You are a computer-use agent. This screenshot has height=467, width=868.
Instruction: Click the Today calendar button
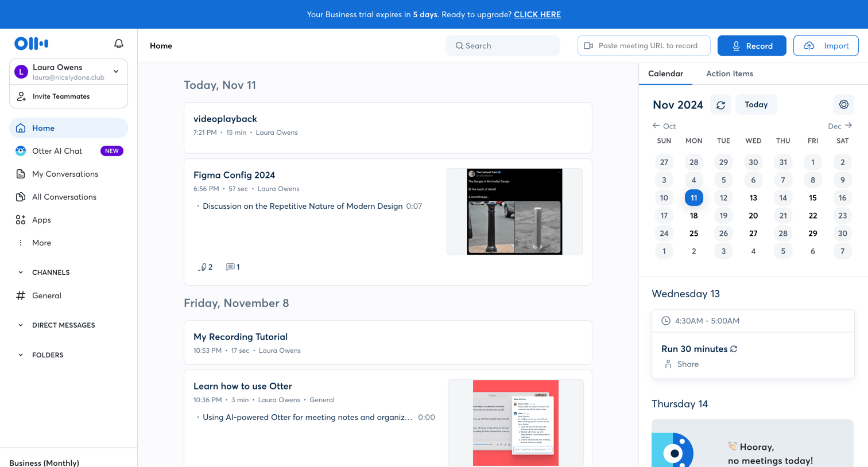(756, 104)
